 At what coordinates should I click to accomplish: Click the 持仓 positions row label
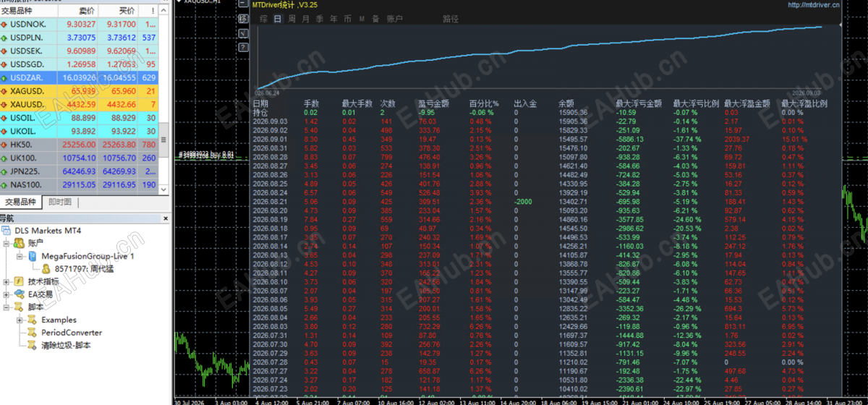click(260, 112)
